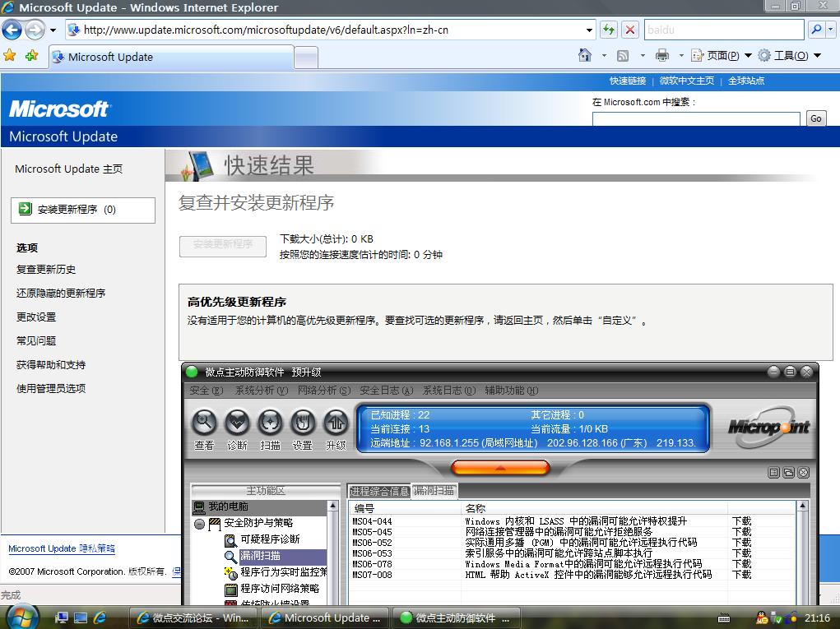Click 下载 for MS07-008

coord(742,575)
